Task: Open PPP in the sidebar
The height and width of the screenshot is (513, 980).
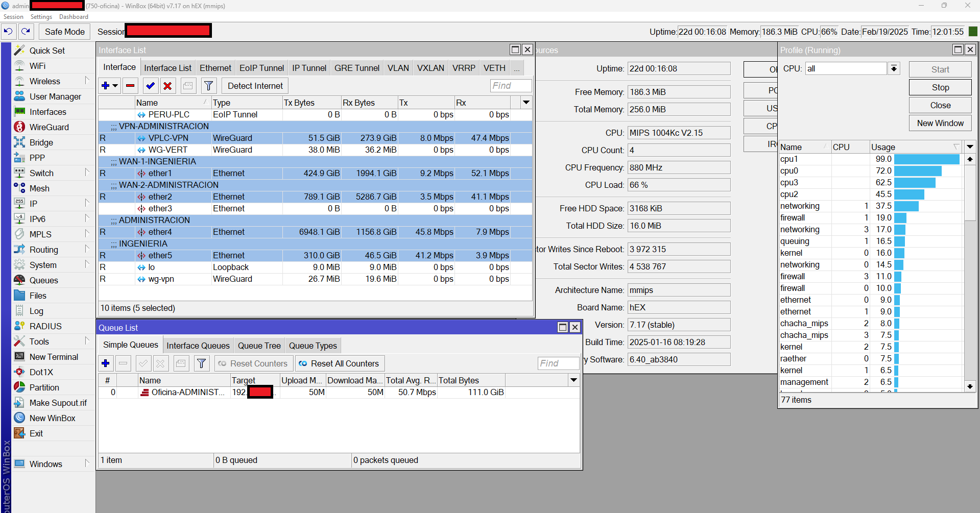Action: coord(37,158)
